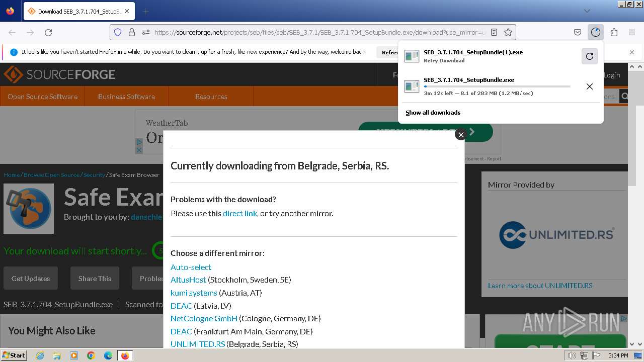Open Learn more about UNLIMITED.RS link
Viewport: 644px width, 362px height.
(x=540, y=286)
